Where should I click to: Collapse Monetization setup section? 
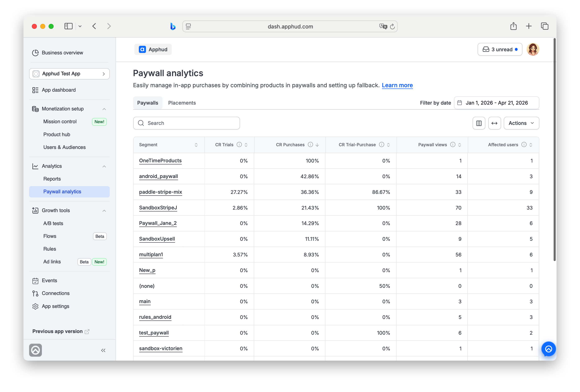point(104,109)
